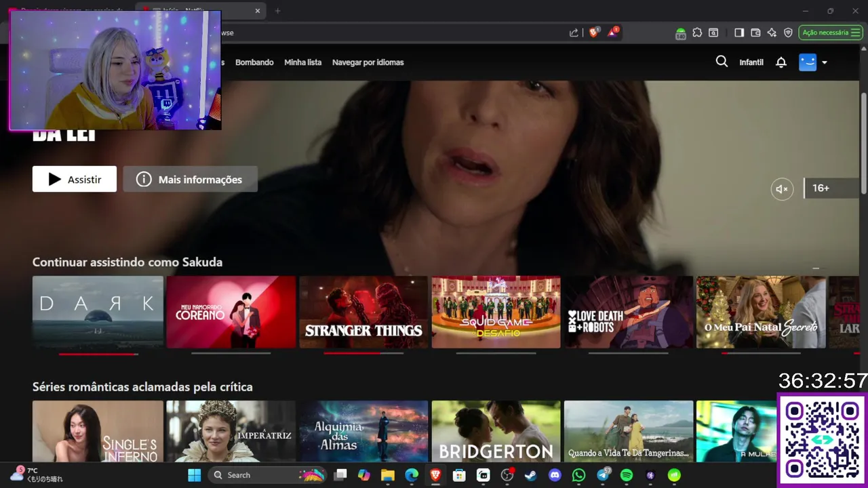Select the Netflix browser tab

[x=200, y=11]
